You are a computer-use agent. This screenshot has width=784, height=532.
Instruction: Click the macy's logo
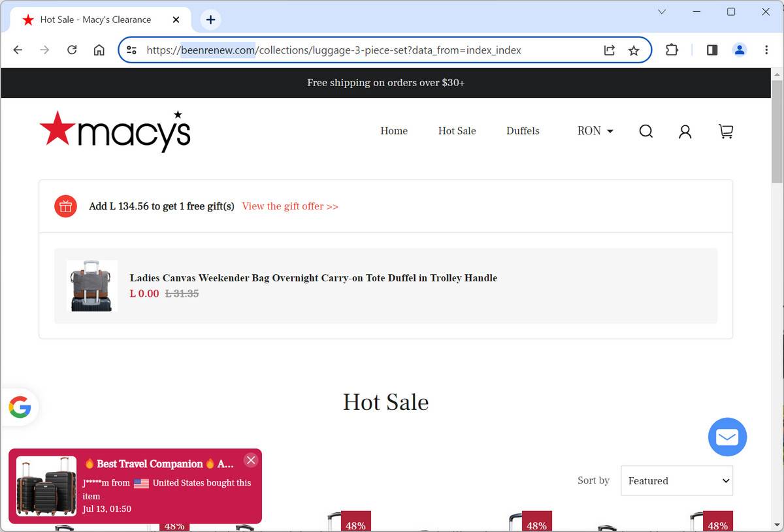[115, 131]
